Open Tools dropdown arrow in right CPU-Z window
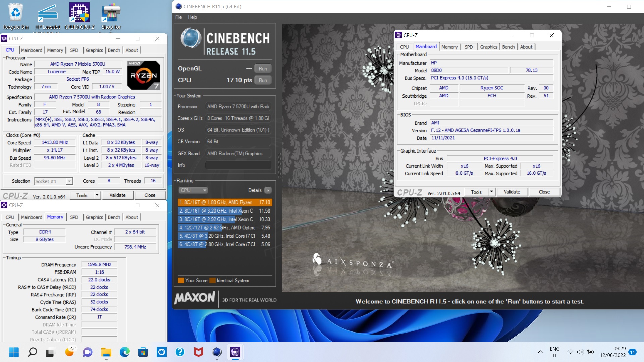The width and height of the screenshot is (644, 362). coord(491,192)
